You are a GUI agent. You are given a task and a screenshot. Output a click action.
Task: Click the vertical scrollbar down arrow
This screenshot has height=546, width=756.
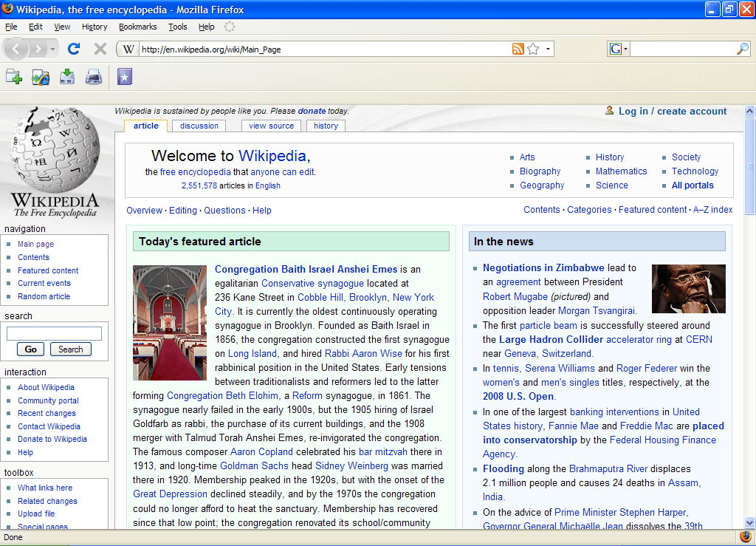coord(749,522)
